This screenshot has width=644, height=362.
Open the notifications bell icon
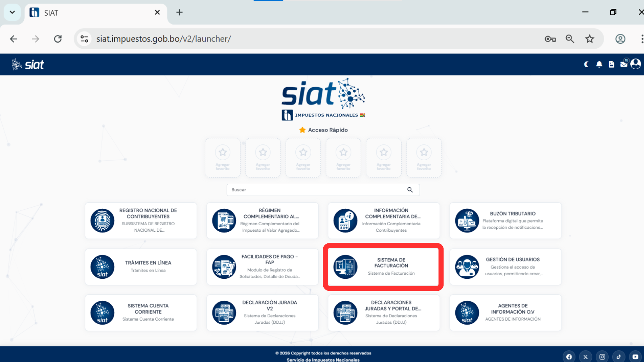click(x=599, y=64)
